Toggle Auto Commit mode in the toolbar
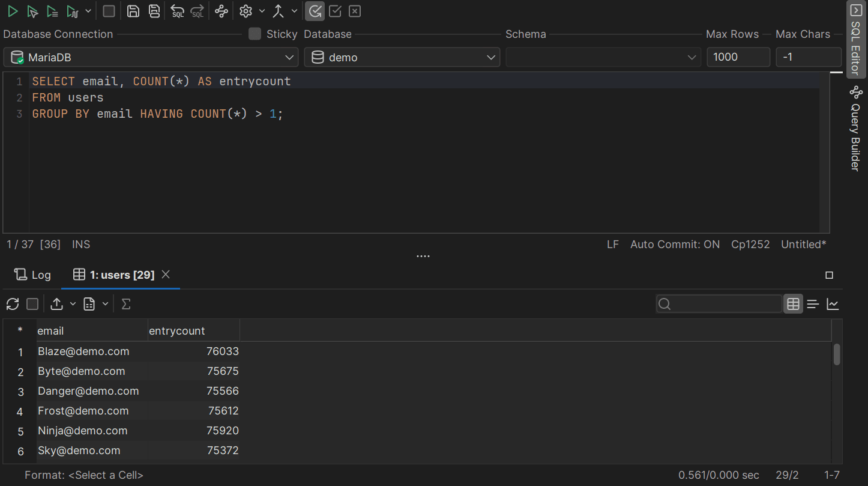This screenshot has width=868, height=486. 315,11
